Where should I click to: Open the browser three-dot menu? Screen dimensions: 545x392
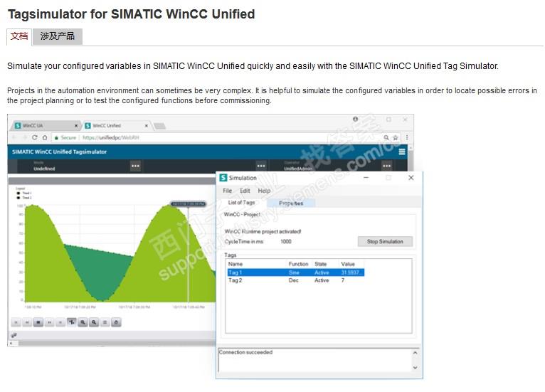tap(407, 137)
